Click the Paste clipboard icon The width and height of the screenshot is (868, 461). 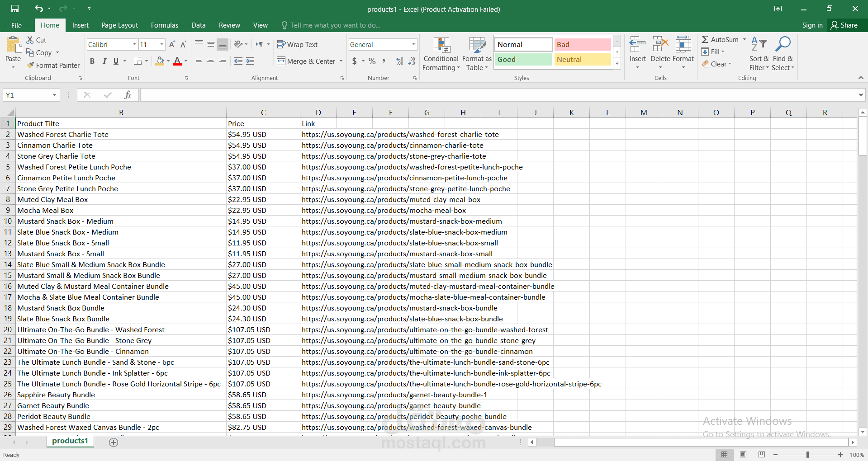pos(13,45)
